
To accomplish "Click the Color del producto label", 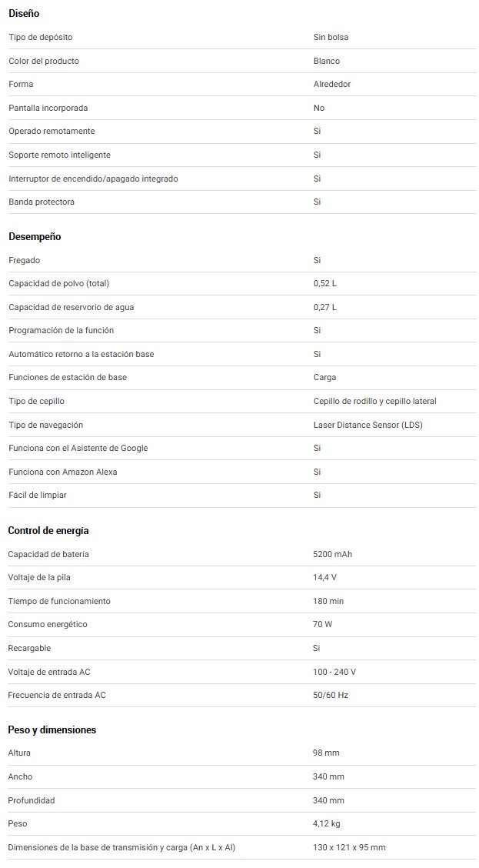I will [x=44, y=61].
